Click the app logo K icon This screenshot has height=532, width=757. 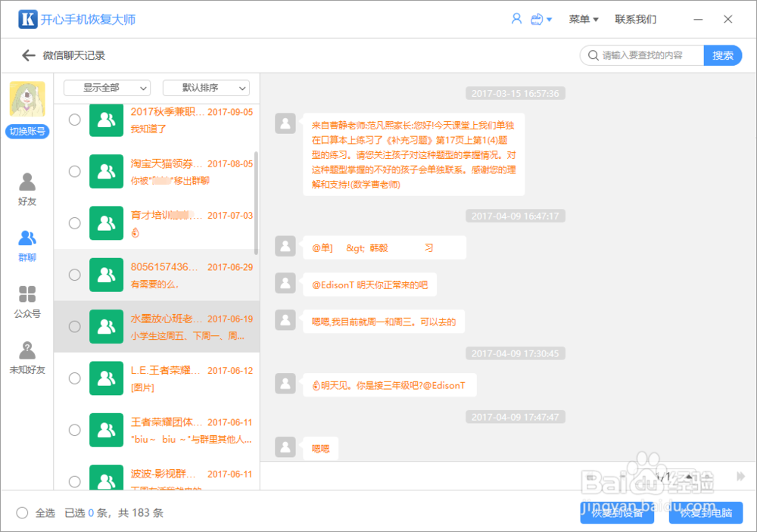pos(27,20)
